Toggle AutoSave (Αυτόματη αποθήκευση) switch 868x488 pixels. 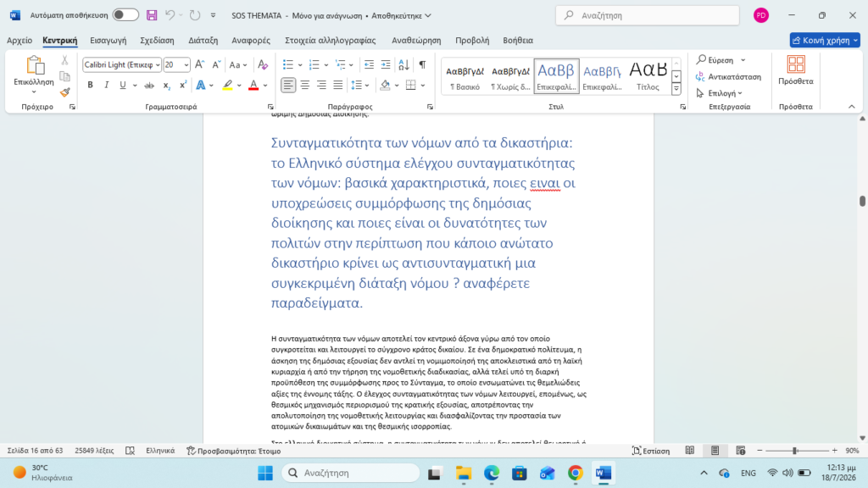125,15
